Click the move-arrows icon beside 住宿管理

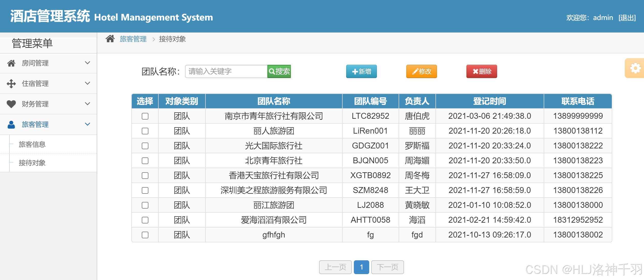tap(11, 84)
